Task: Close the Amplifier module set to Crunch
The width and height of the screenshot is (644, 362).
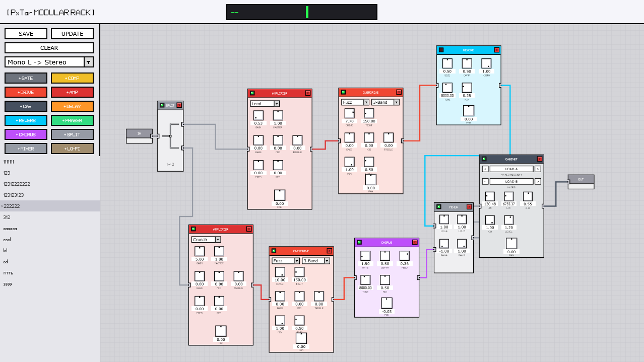Action: point(249,229)
